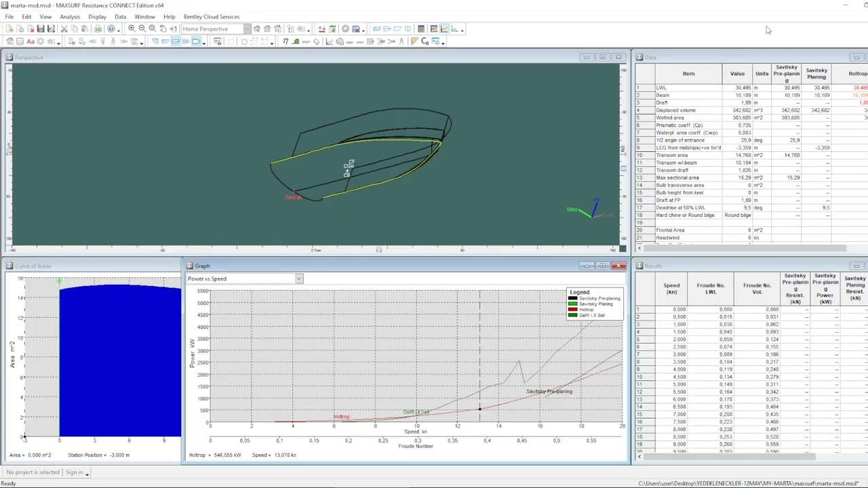Click the Copy toolbar icon
The height and width of the screenshot is (488, 868).
pos(75,29)
